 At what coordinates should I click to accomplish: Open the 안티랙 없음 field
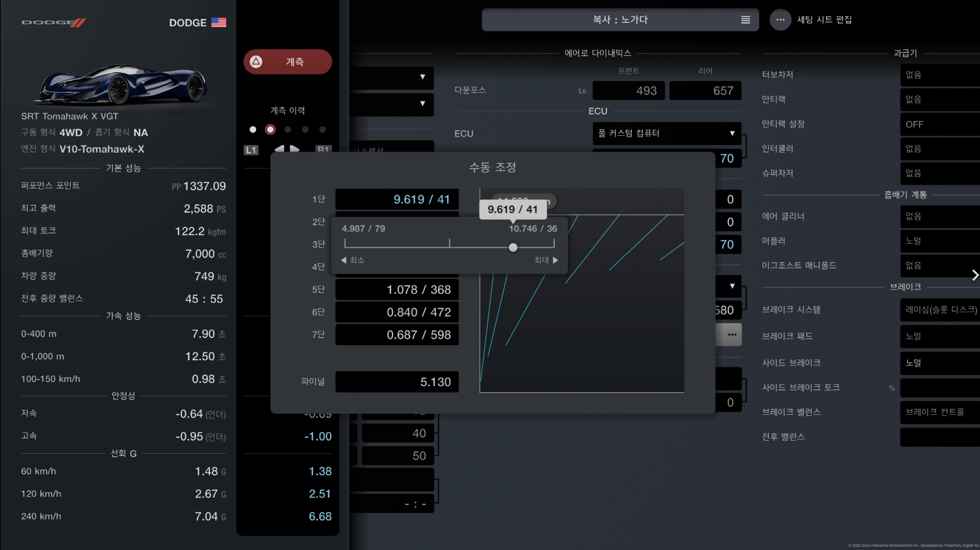(940, 99)
